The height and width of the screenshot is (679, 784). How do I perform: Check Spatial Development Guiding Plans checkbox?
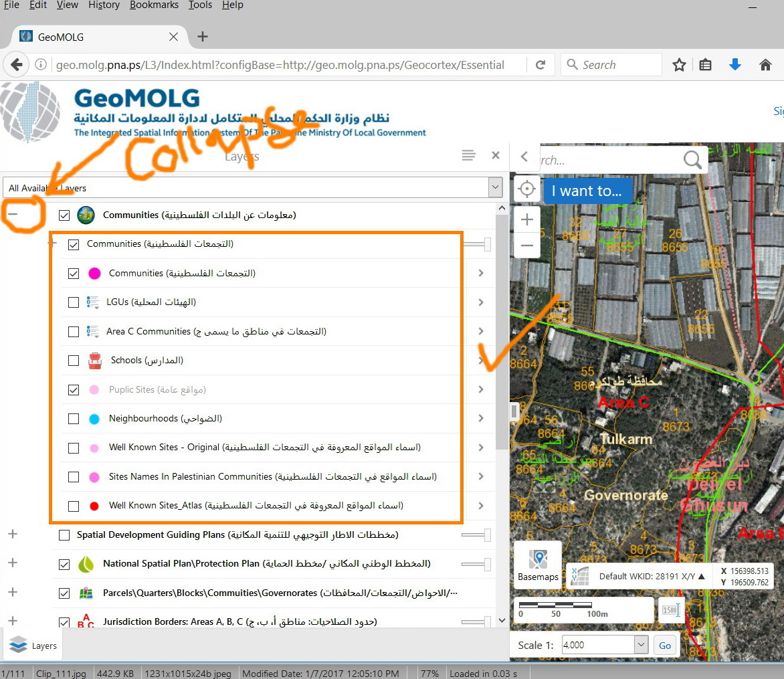tap(64, 535)
